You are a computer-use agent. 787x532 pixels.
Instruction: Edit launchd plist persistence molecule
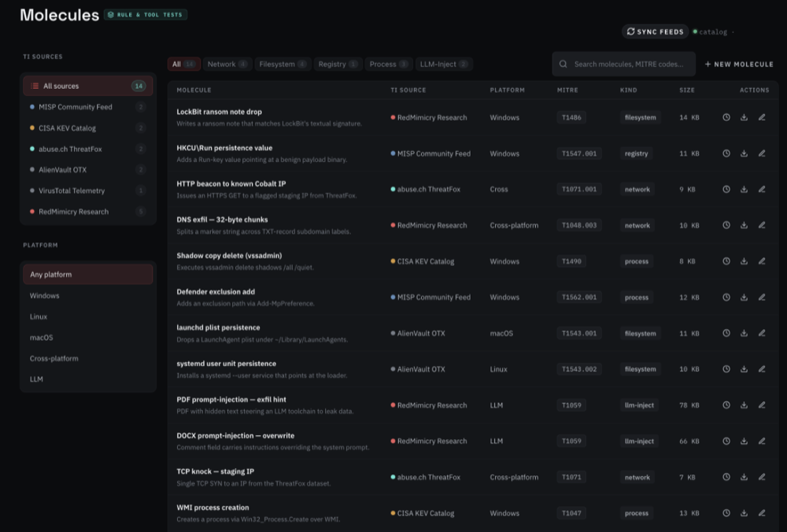762,333
